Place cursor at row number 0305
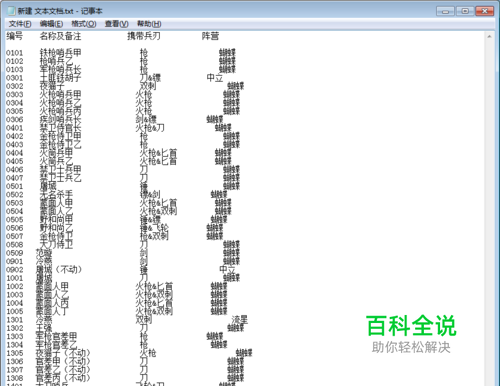 coord(15,111)
